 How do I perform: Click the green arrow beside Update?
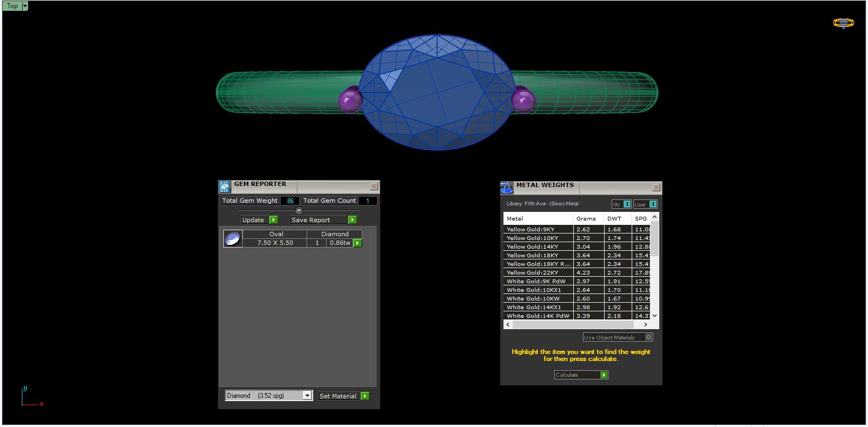point(274,220)
